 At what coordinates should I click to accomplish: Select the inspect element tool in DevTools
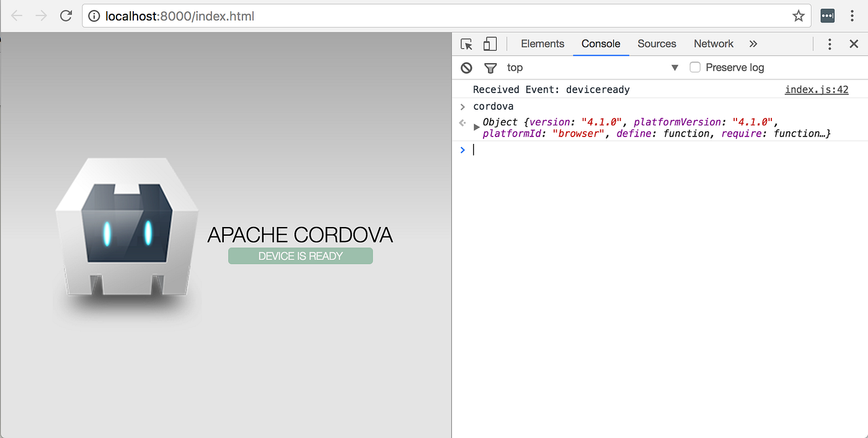[466, 44]
